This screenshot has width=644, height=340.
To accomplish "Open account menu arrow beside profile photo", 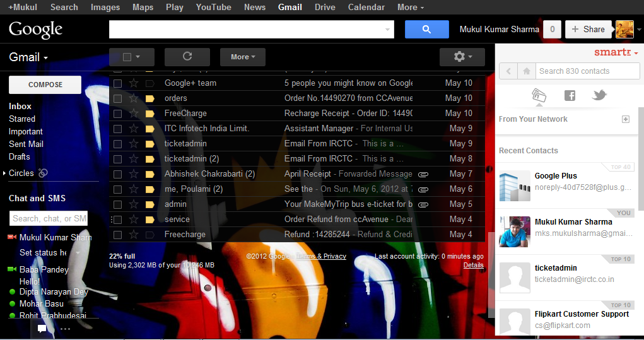I will [639, 30].
